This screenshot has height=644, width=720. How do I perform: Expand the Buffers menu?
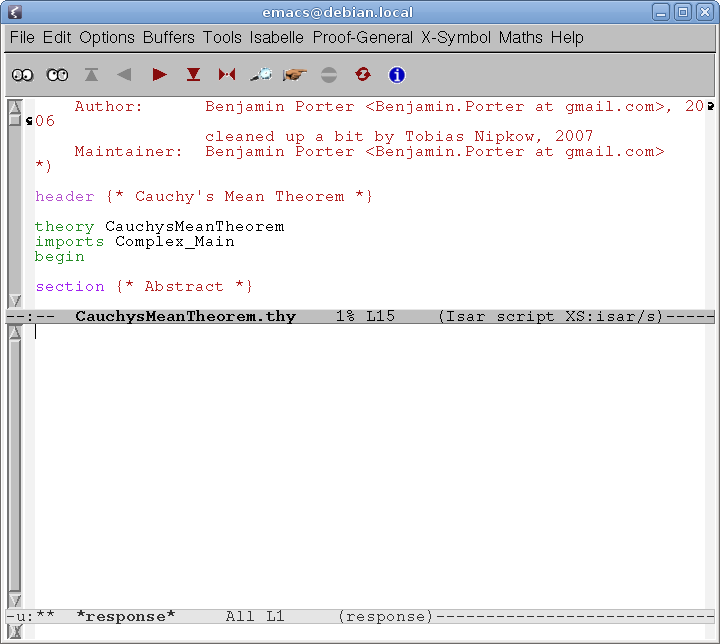click(168, 37)
